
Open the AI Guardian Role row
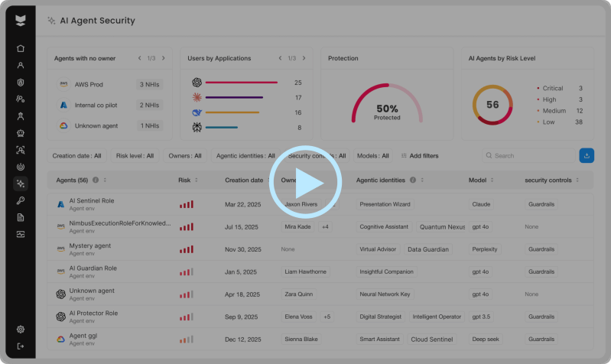pos(320,271)
